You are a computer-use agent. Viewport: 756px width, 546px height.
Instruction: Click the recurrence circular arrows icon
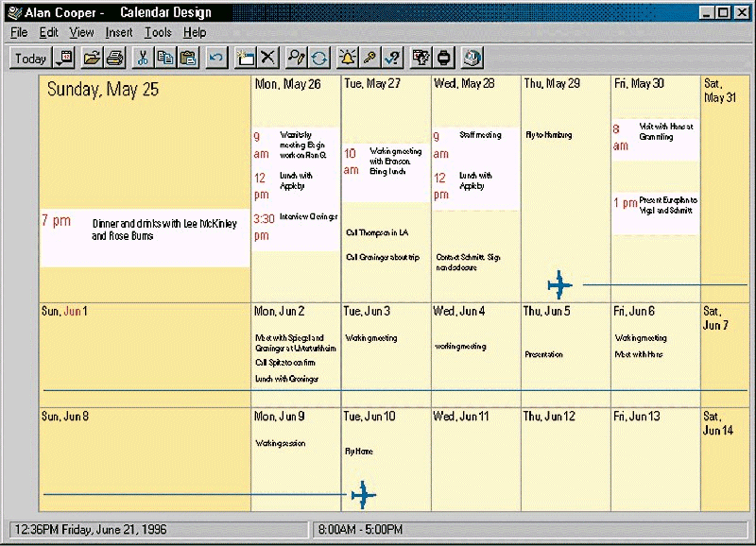pyautogui.click(x=320, y=59)
